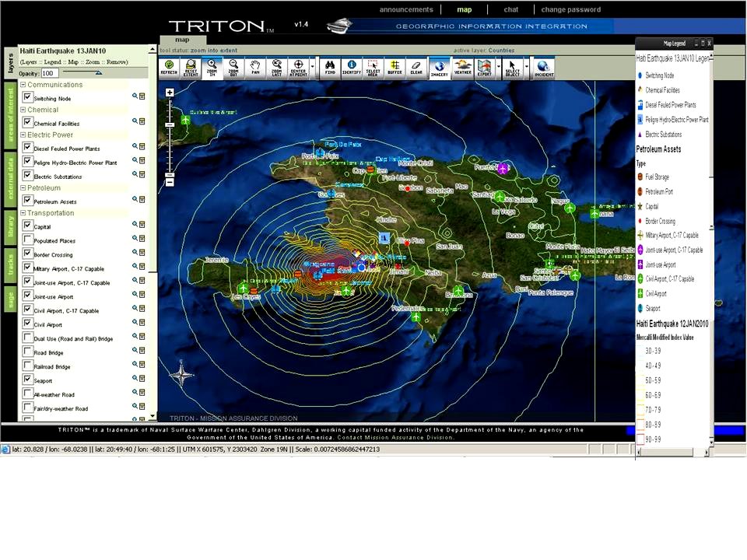Uncheck the Switching Node layer

pyautogui.click(x=28, y=96)
